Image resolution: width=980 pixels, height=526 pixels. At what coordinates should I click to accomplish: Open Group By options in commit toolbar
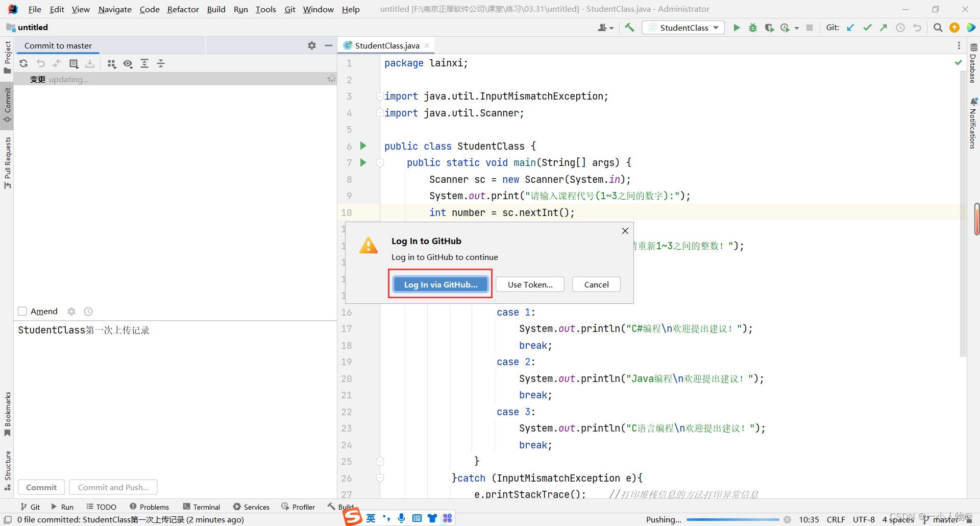(112, 63)
